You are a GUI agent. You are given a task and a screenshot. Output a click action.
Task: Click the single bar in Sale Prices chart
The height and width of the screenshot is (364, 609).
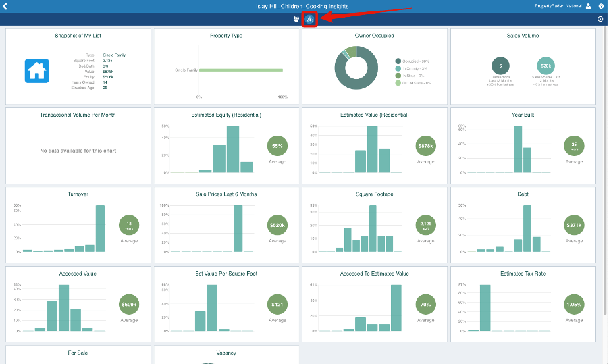tap(238, 228)
